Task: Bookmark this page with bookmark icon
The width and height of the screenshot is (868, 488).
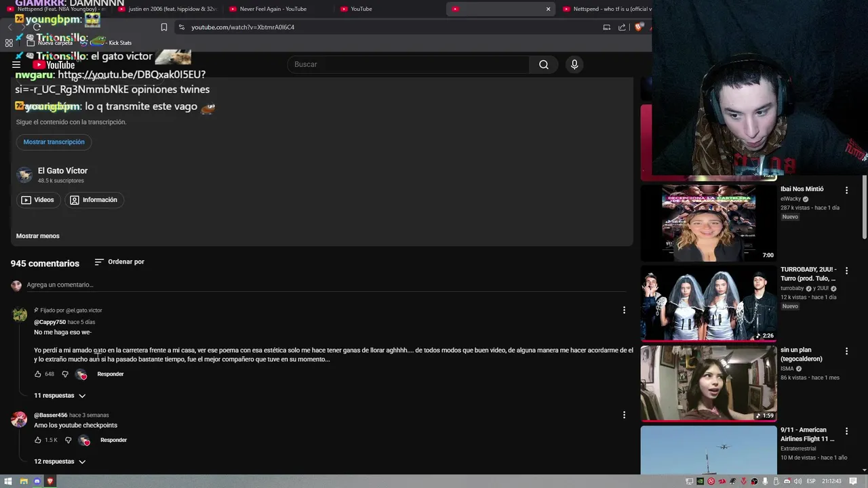Action: pos(164,27)
